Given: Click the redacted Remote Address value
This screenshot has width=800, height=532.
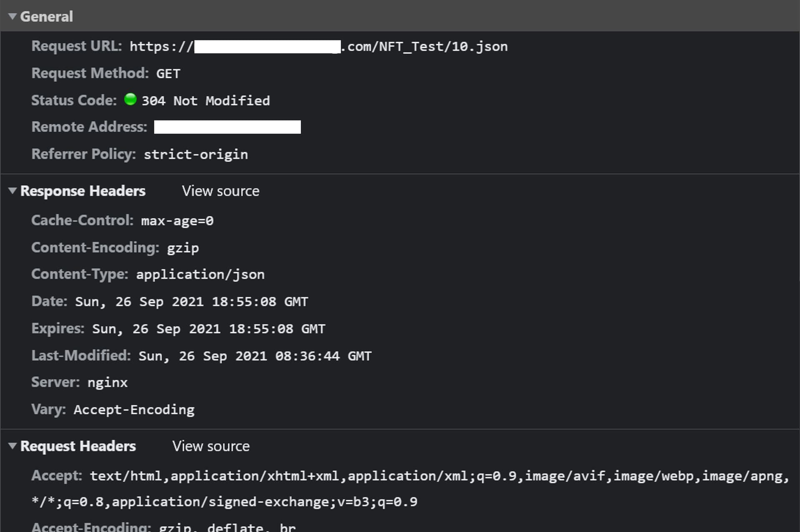Looking at the screenshot, I should coord(227,127).
